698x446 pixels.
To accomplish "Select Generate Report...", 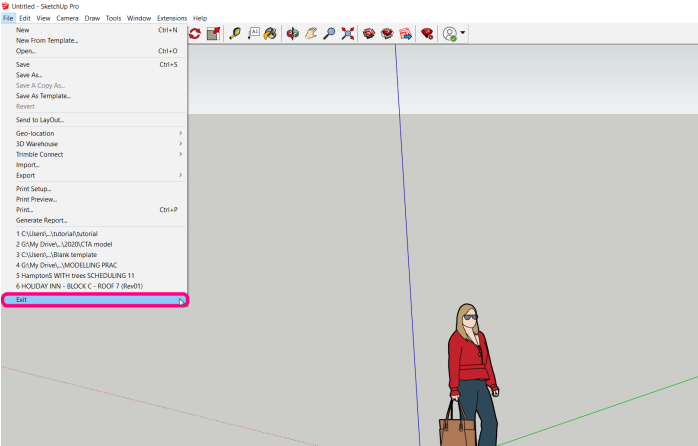I will click(x=94, y=220).
